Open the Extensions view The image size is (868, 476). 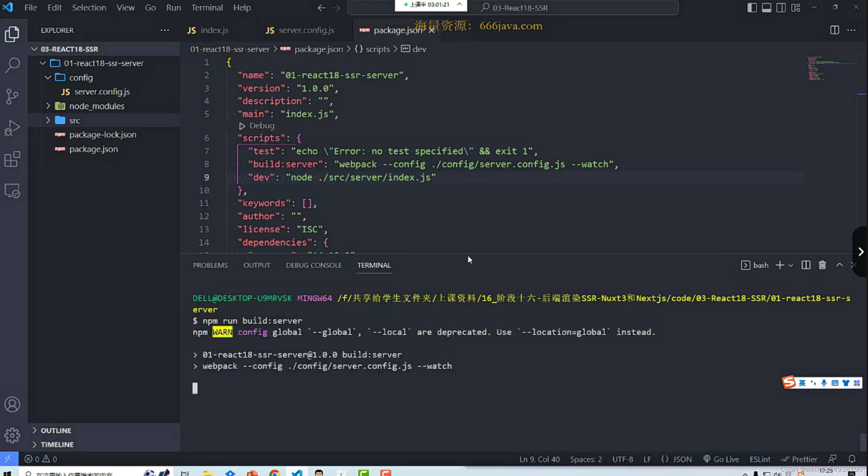[x=12, y=159]
